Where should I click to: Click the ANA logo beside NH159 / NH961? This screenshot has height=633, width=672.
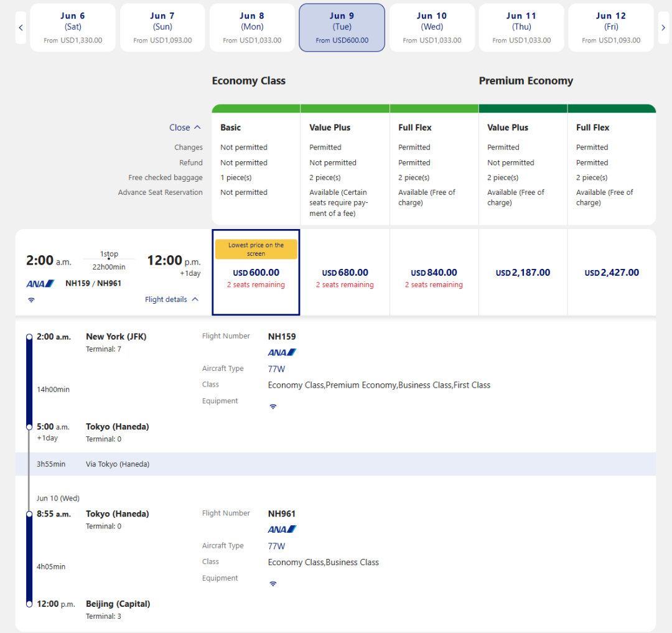click(x=40, y=284)
